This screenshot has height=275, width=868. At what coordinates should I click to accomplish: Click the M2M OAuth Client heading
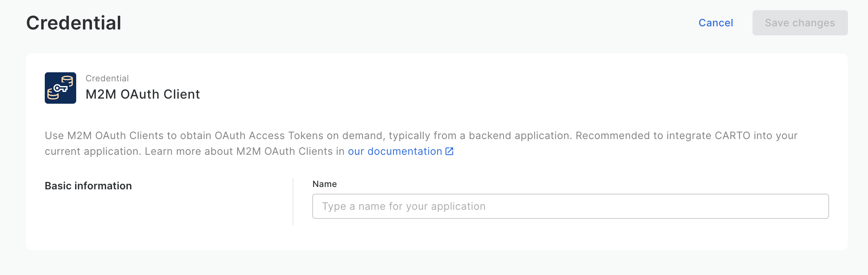(143, 94)
